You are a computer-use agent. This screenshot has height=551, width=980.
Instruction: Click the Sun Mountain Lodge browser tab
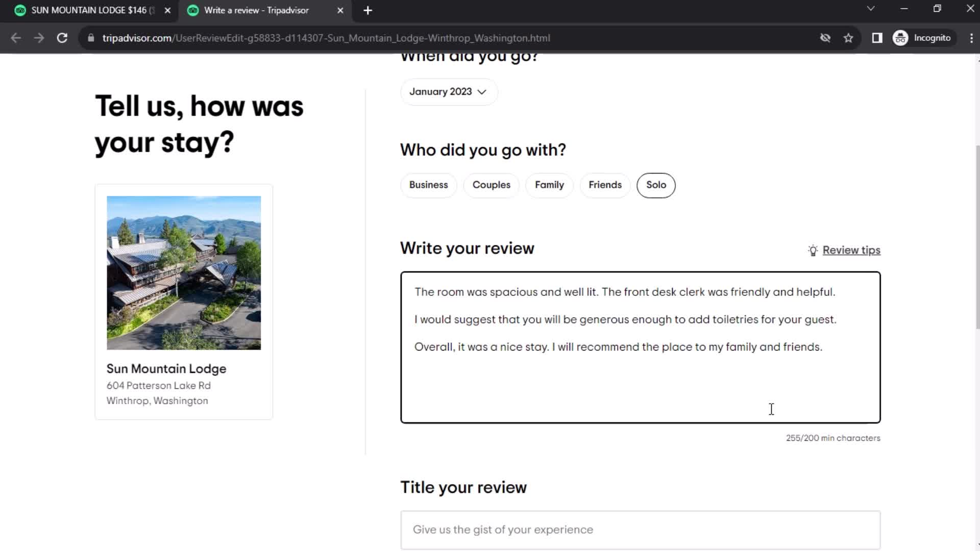[x=89, y=10]
